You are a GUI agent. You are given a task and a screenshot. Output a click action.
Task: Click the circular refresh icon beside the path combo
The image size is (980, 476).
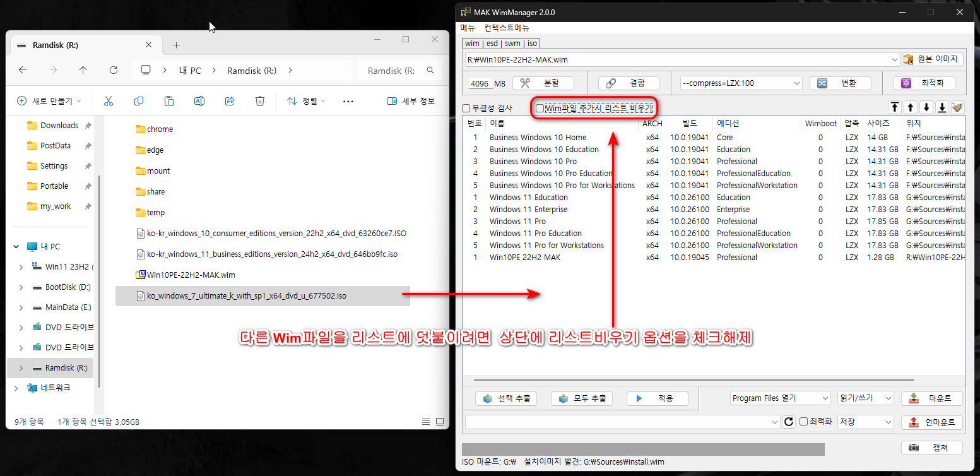point(788,422)
